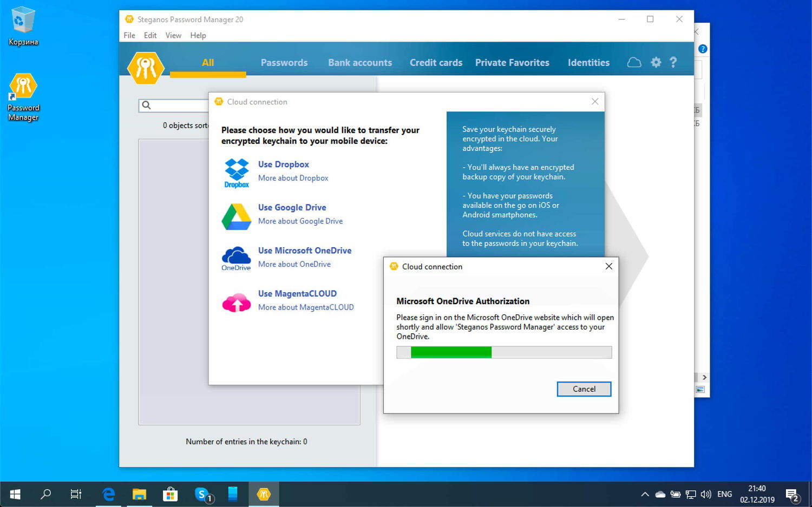812x507 pixels.
Task: Choose Use Microsoft OneDrive option
Action: point(305,251)
